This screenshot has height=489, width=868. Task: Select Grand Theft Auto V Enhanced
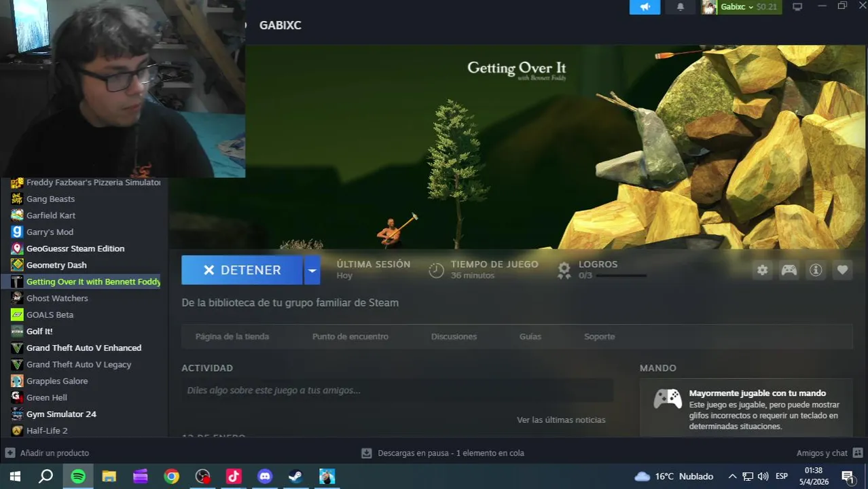pos(84,348)
